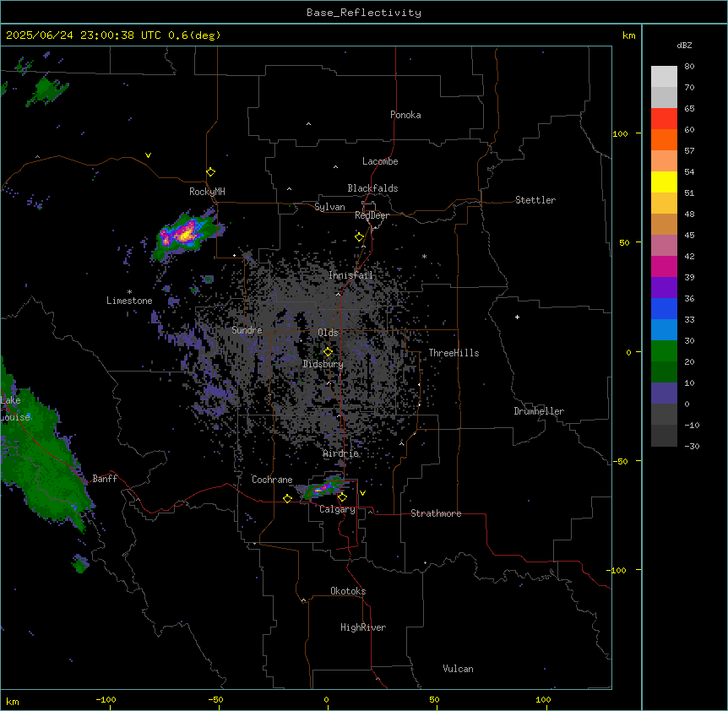The width and height of the screenshot is (728, 711).
Task: Click the dBZ legend heading
Action: coord(684,45)
